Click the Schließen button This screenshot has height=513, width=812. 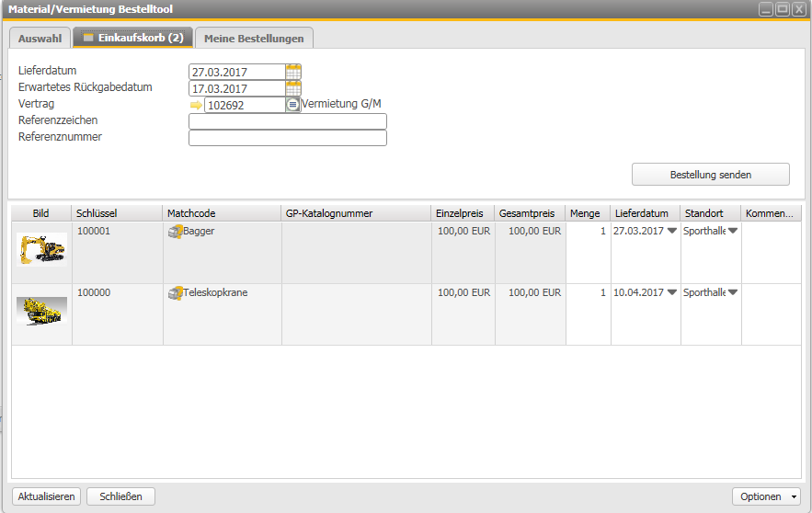pyautogui.click(x=120, y=496)
